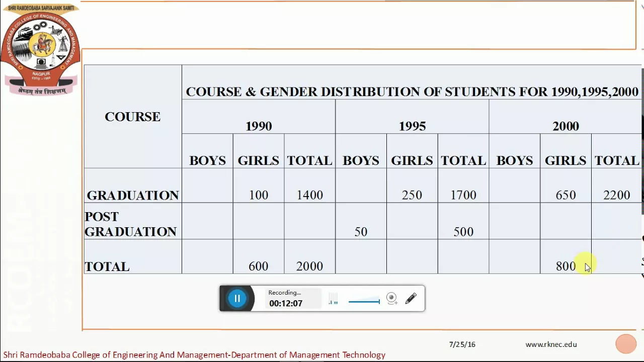Click the table title heading text
This screenshot has height=362, width=644.
(412, 92)
